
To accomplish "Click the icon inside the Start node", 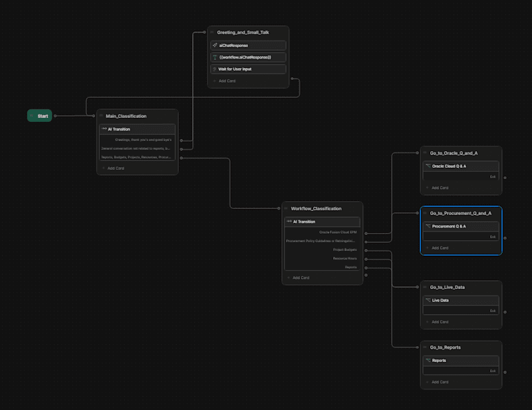I will click(32, 116).
